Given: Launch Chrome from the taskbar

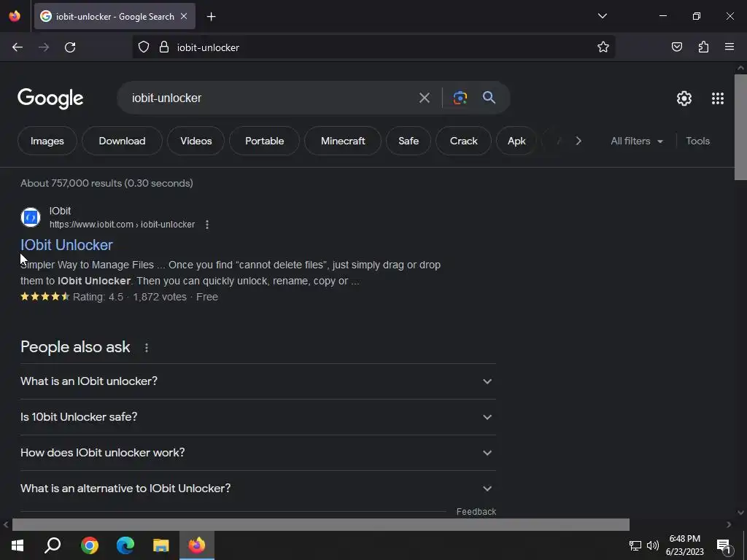Looking at the screenshot, I should (x=90, y=545).
